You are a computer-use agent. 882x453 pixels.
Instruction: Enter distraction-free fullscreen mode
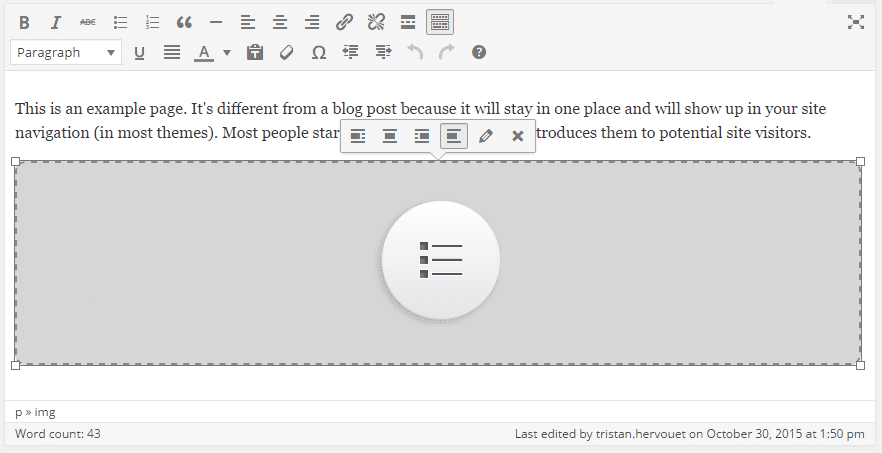tap(856, 22)
